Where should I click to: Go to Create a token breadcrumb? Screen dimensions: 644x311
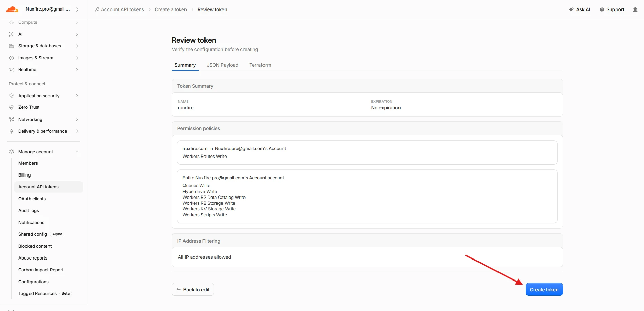pos(171,9)
